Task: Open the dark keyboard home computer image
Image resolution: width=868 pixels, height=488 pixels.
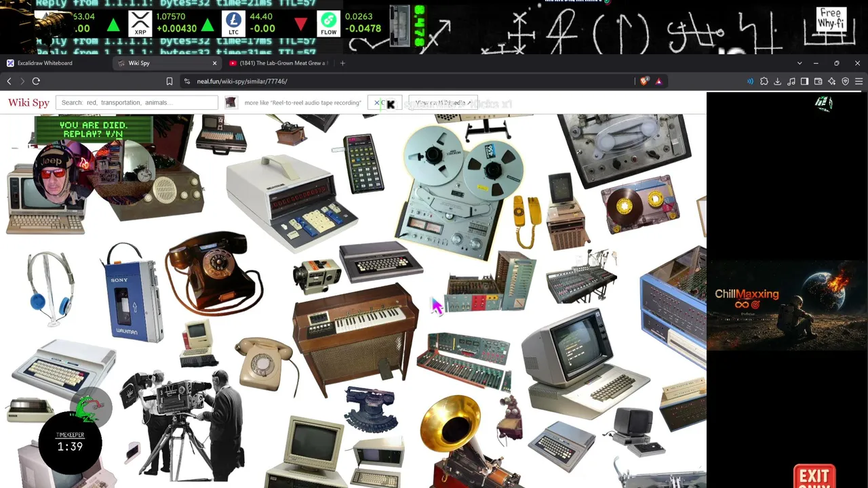Action: point(380,262)
